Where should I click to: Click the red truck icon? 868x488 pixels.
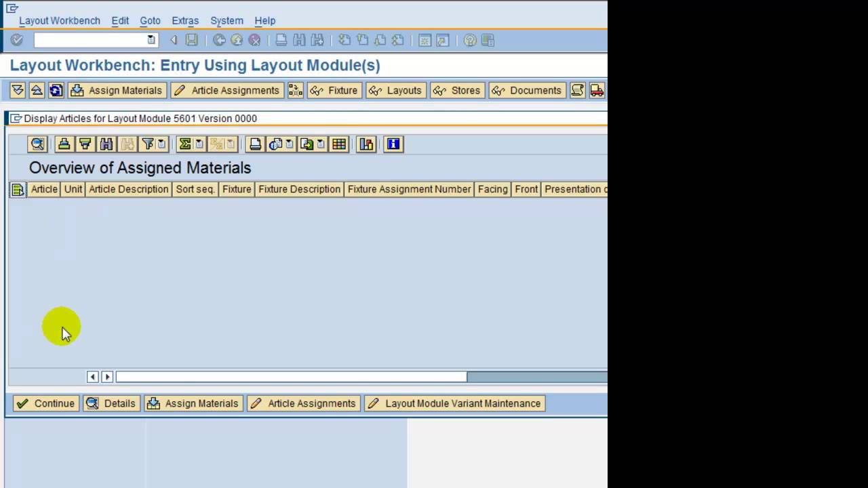pos(597,90)
